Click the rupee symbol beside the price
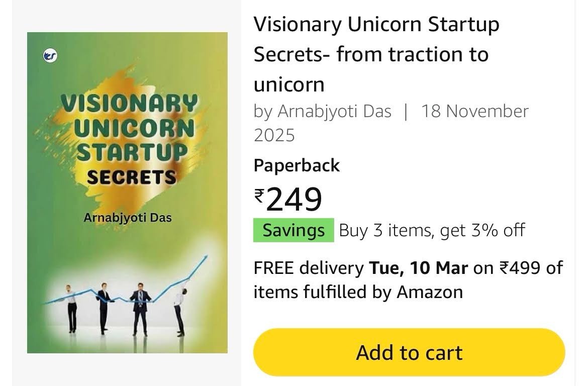 point(259,196)
